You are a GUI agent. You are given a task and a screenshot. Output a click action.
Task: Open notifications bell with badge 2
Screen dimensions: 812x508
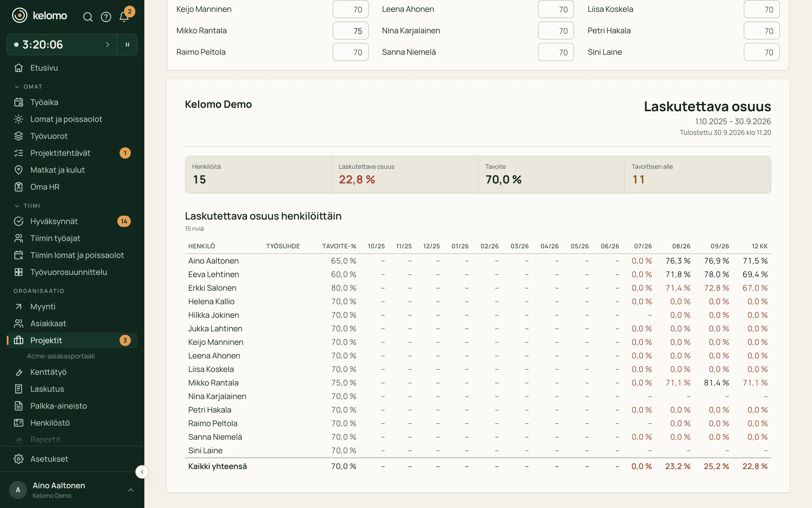pos(124,17)
